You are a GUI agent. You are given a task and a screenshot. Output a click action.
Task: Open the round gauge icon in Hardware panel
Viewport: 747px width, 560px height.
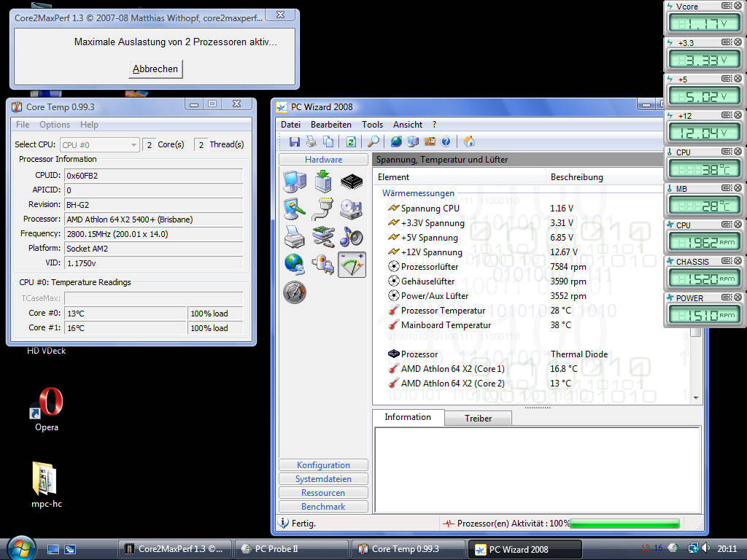pyautogui.click(x=295, y=292)
